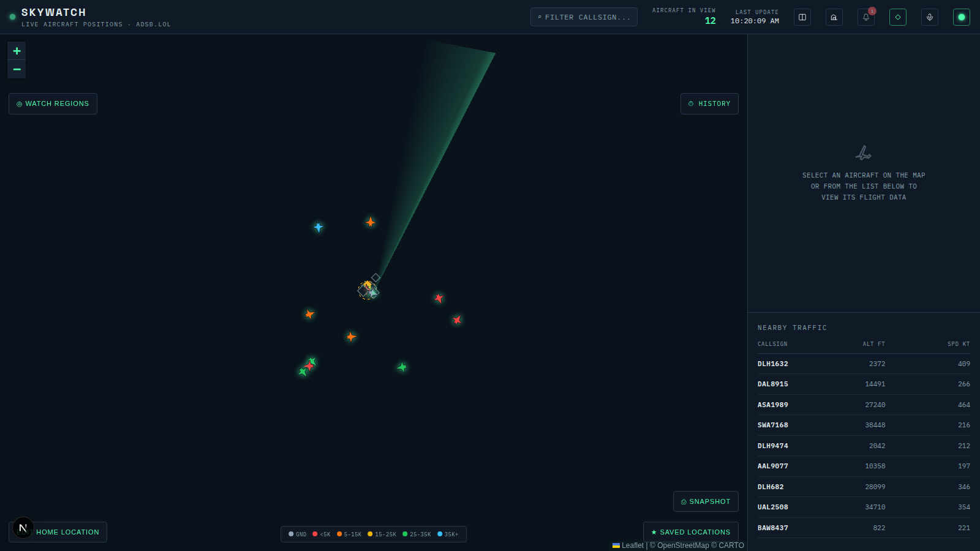Select AAL9077 in nearby traffic list
The height and width of the screenshot is (551, 980).
[x=864, y=466]
